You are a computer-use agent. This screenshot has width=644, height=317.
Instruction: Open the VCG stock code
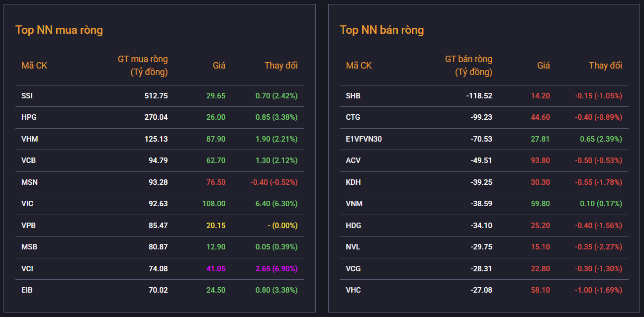(x=354, y=269)
